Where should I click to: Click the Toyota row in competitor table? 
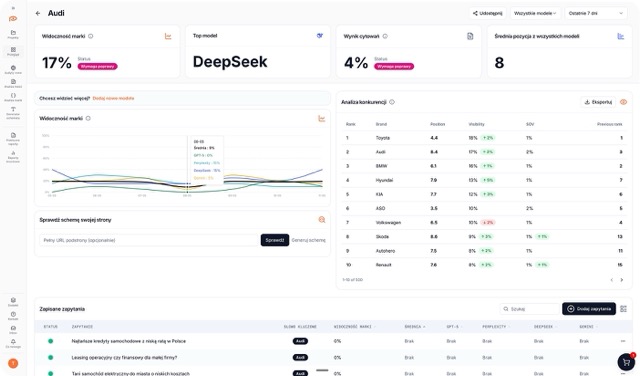[x=484, y=138]
